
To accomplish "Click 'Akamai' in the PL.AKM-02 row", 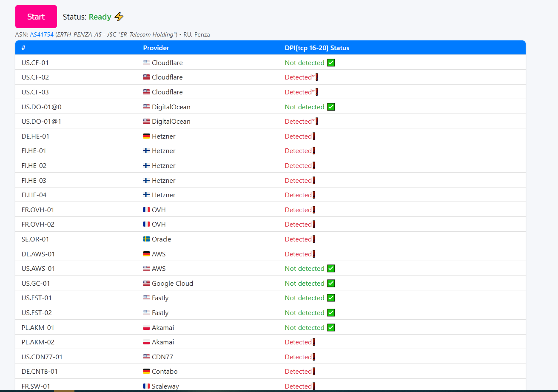I will (x=163, y=342).
